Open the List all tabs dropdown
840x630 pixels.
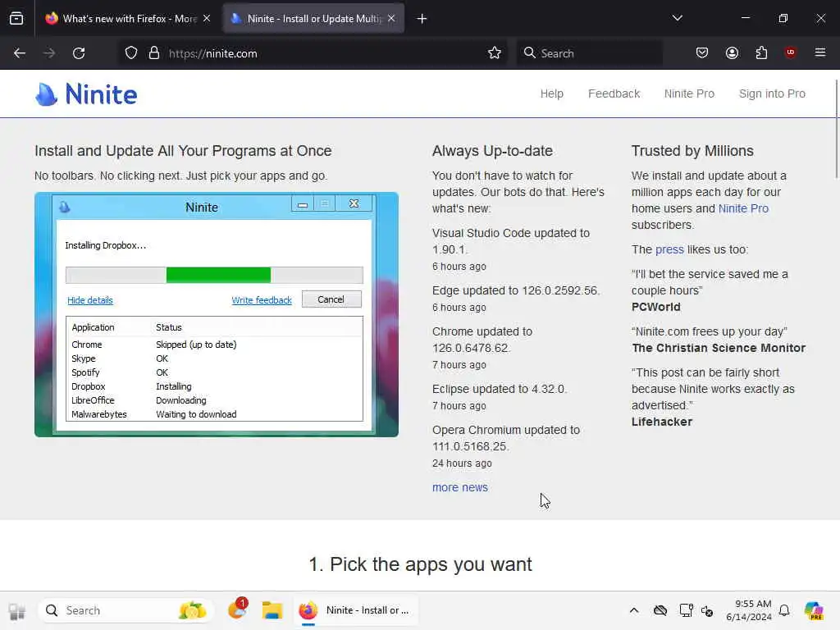point(677,18)
